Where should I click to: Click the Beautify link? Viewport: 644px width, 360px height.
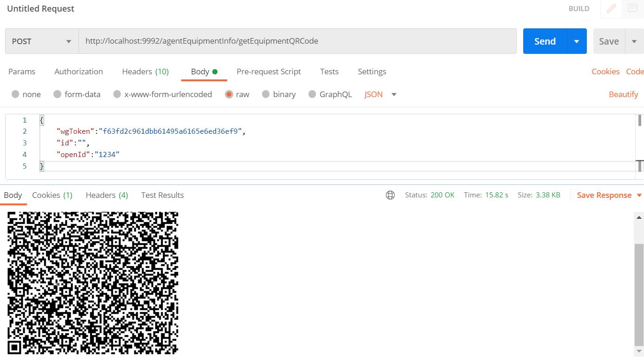pos(623,94)
